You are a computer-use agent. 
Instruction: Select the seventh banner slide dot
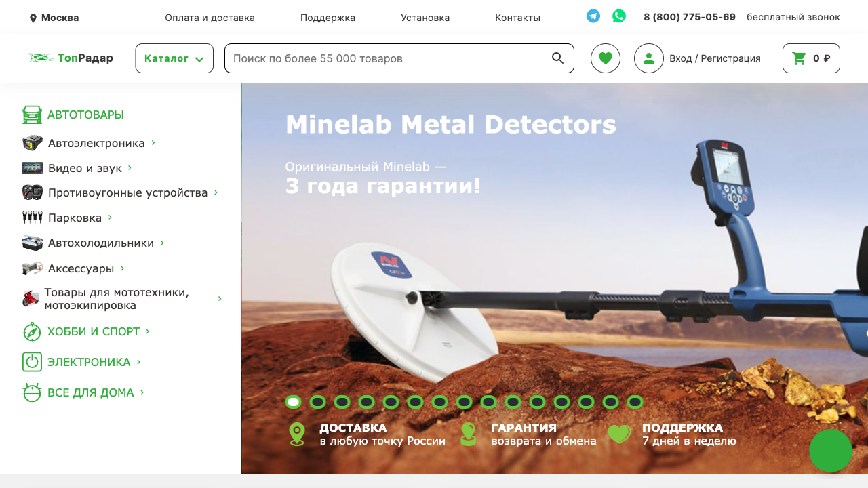coord(439,402)
